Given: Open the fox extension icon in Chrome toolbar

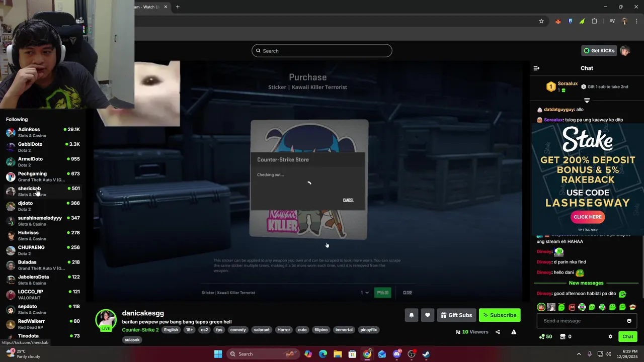Looking at the screenshot, I should 558,21.
